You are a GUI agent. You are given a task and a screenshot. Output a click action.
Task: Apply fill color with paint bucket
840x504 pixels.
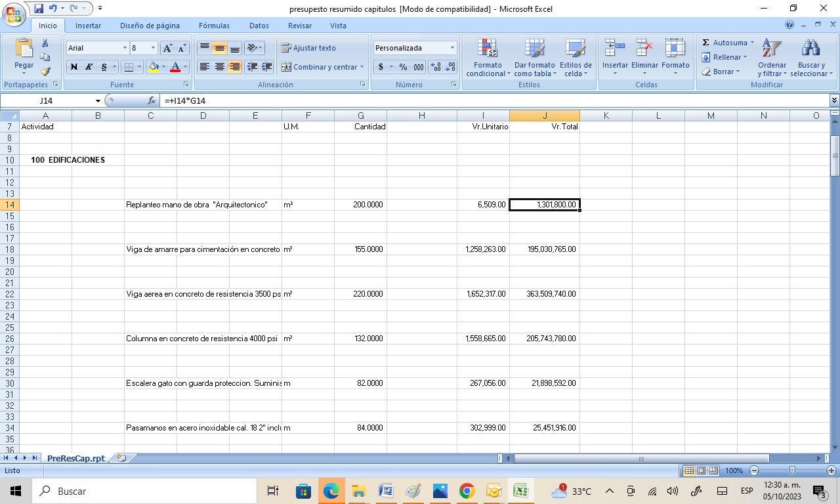tap(154, 67)
